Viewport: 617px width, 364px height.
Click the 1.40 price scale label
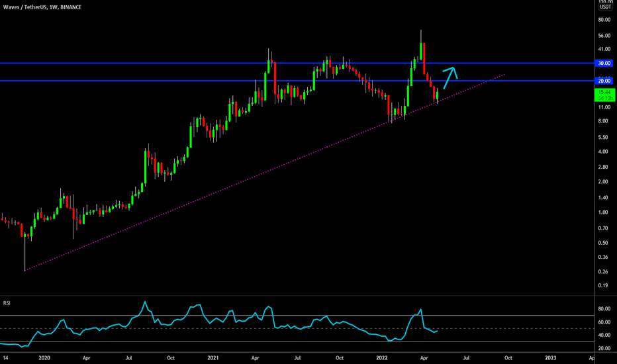click(x=603, y=197)
